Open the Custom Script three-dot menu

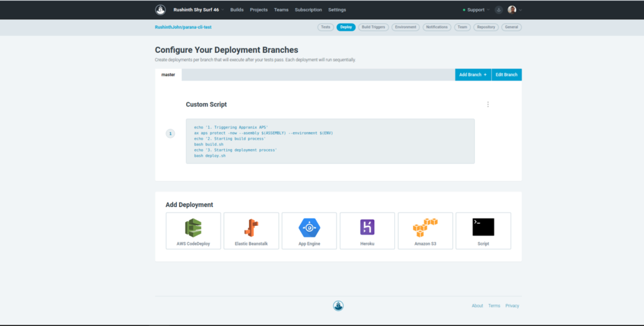[x=488, y=104]
